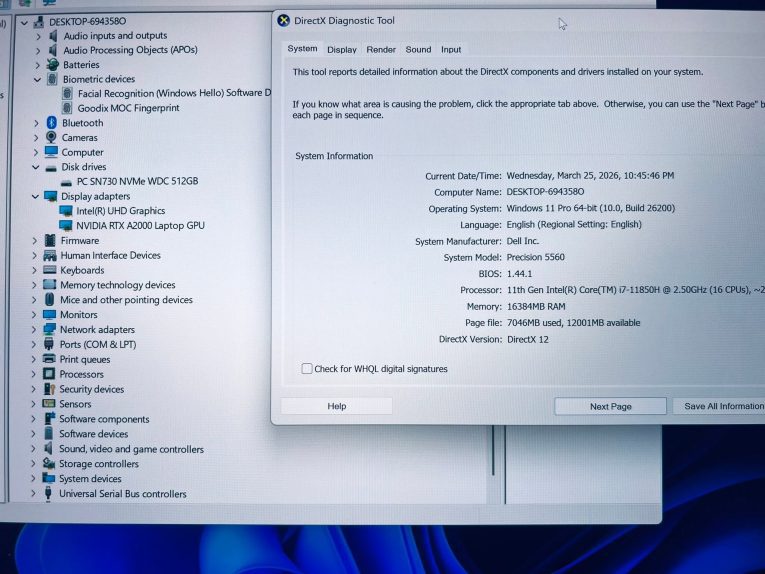Expand the Bluetooth branch
The width and height of the screenshot is (765, 574).
pos(36,123)
